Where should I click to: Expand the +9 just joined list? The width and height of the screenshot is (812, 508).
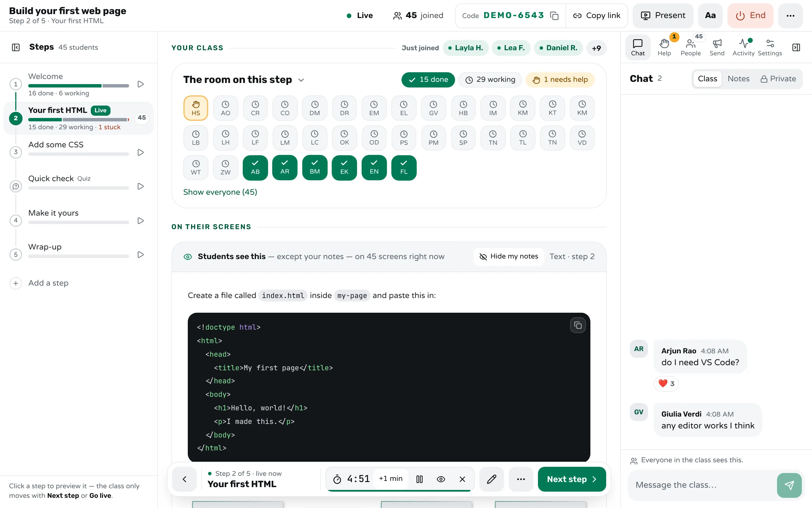[x=596, y=48]
